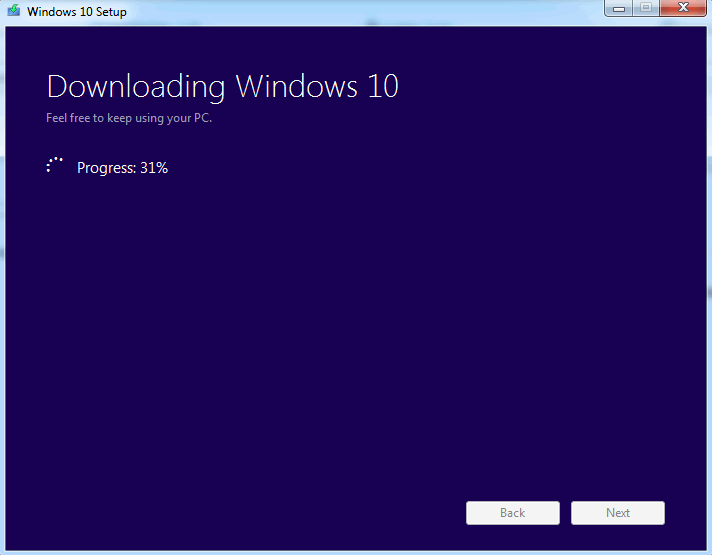Maximize the Windows 10 Setup window

(646, 8)
